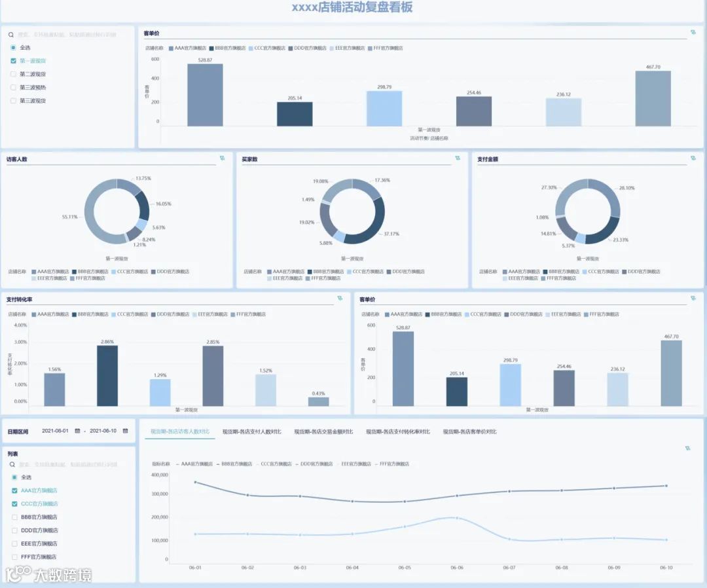Toggle FFF官方旗舰店 legend in the top 客单价 chart
The height and width of the screenshot is (588, 707).
pos(386,48)
